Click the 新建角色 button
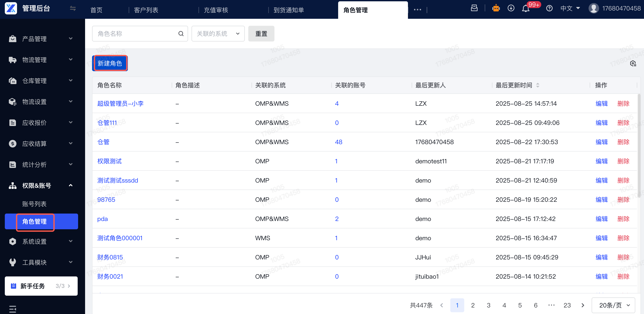644x314 pixels. 110,63
